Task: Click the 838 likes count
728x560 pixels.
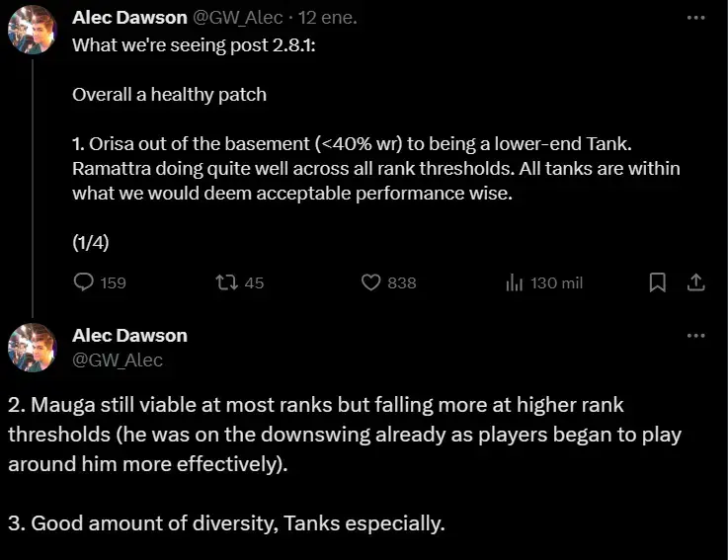Action: pos(402,282)
